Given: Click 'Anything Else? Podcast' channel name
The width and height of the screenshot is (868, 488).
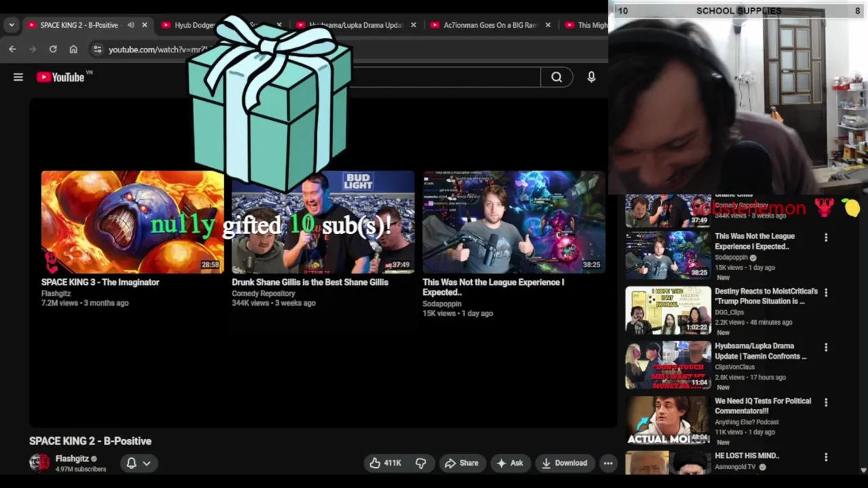Looking at the screenshot, I should [x=747, y=422].
